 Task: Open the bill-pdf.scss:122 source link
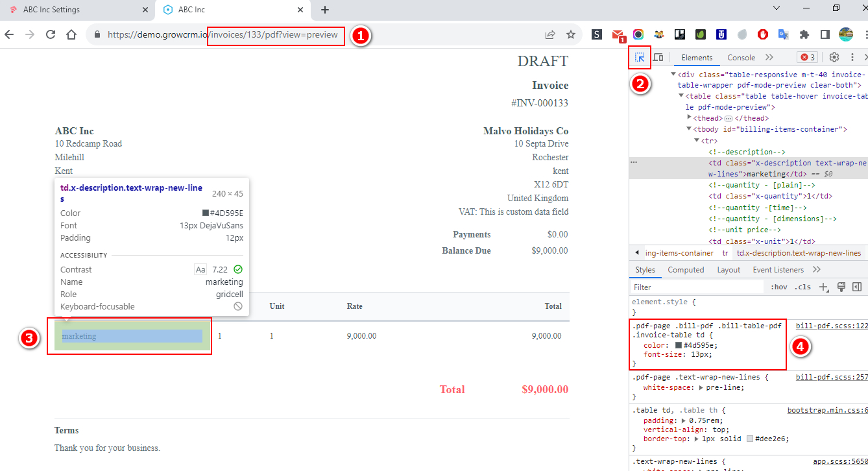832,326
